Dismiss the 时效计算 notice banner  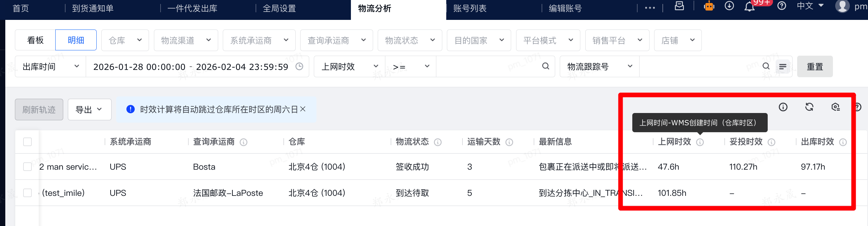pos(303,109)
